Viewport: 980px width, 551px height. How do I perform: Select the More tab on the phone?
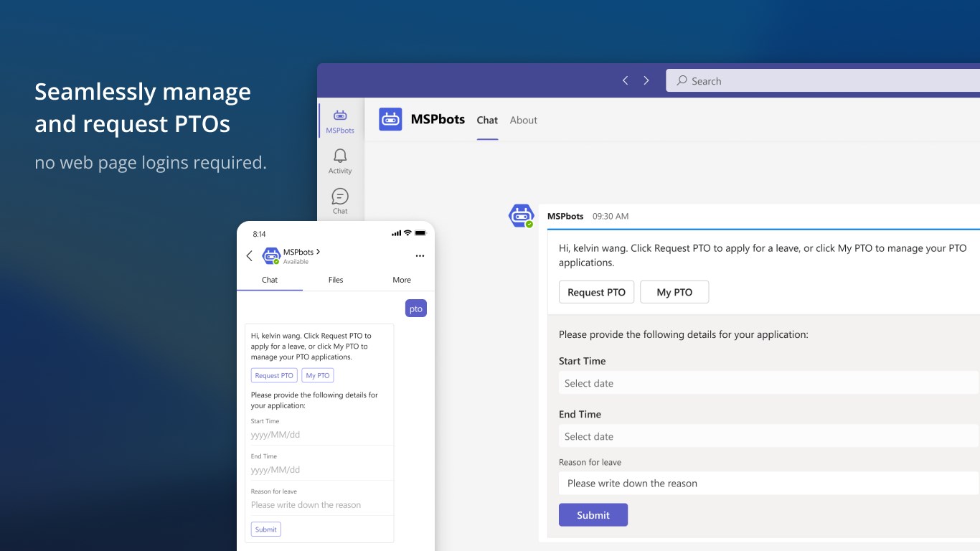point(402,280)
